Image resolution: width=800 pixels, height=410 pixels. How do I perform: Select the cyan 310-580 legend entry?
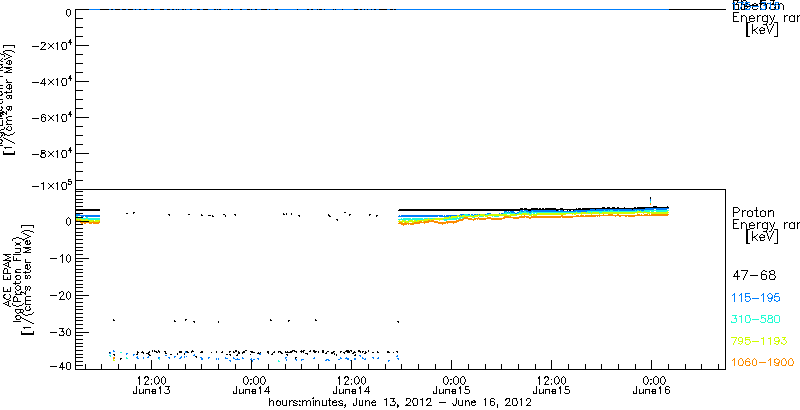[756, 319]
